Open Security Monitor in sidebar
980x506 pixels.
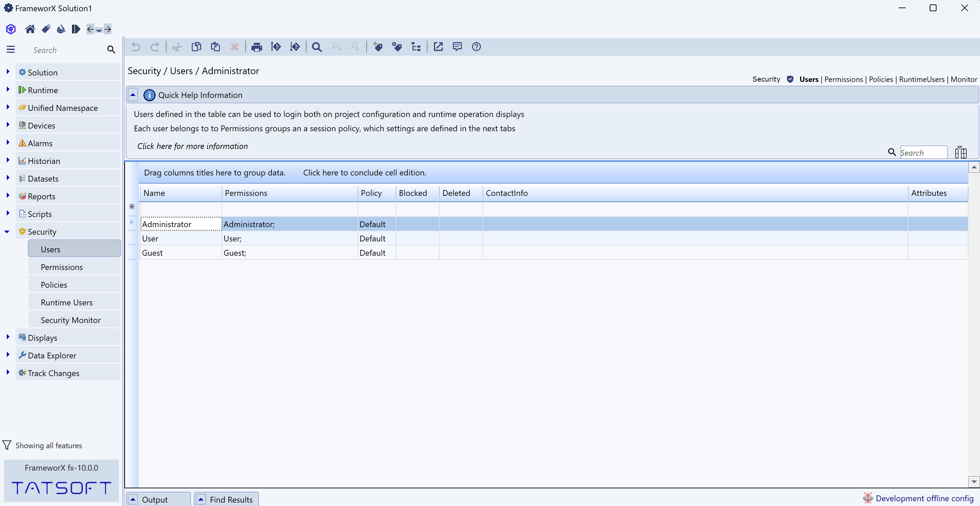[x=74, y=320]
